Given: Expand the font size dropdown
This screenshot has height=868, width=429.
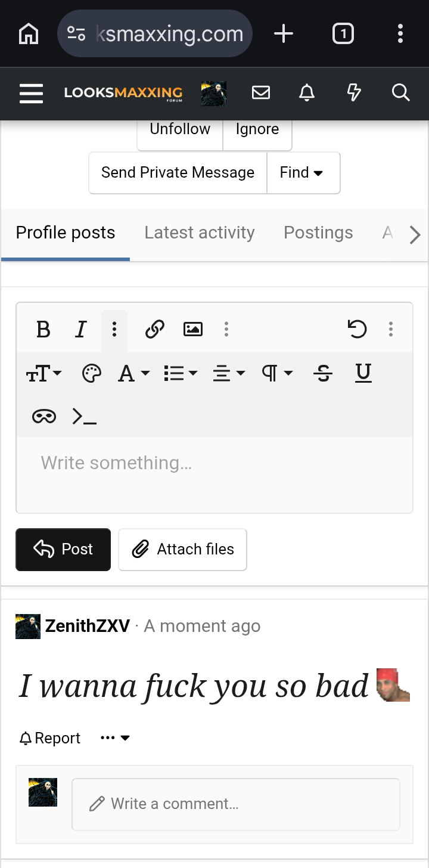Looking at the screenshot, I should tap(43, 374).
